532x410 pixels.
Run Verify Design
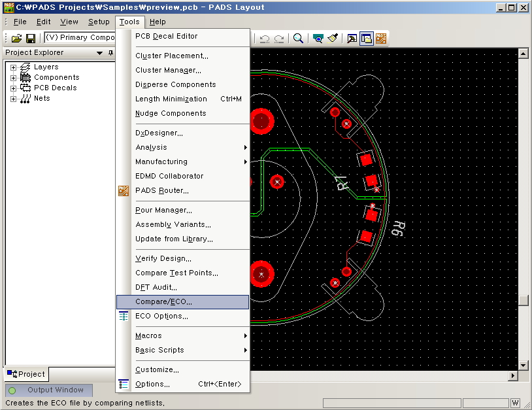(182, 259)
